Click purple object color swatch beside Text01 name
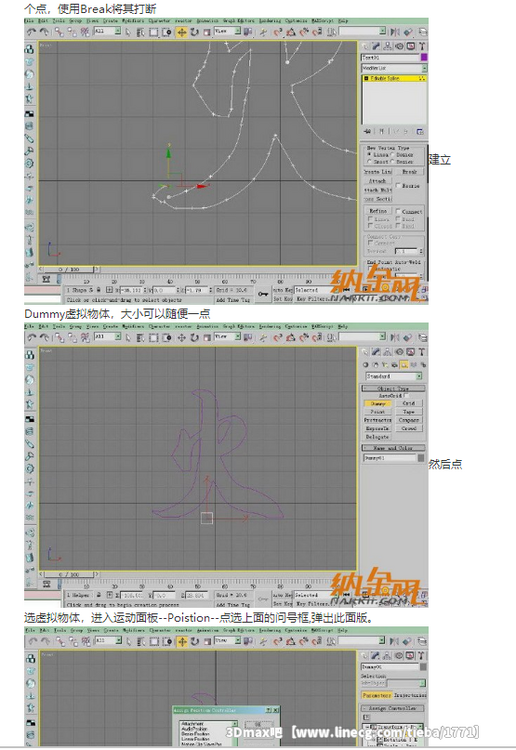This screenshot has height=750, width=516. click(x=424, y=57)
